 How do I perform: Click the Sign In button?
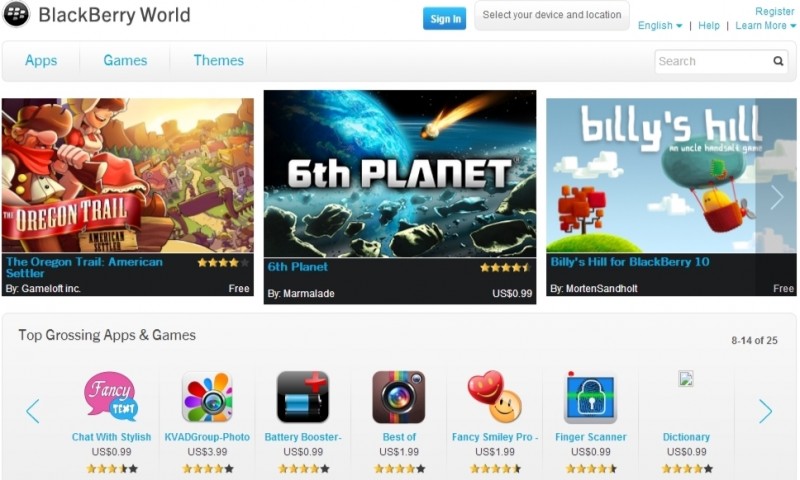click(x=444, y=19)
